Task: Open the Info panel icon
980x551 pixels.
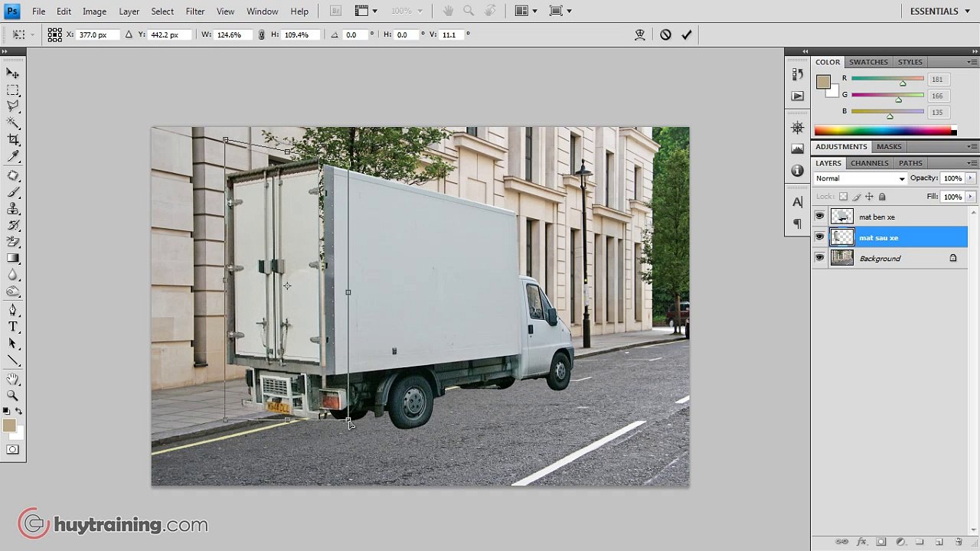Action: tap(797, 170)
